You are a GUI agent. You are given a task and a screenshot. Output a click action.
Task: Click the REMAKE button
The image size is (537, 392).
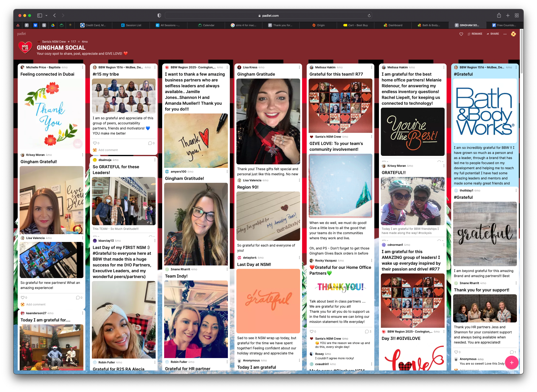click(x=475, y=34)
